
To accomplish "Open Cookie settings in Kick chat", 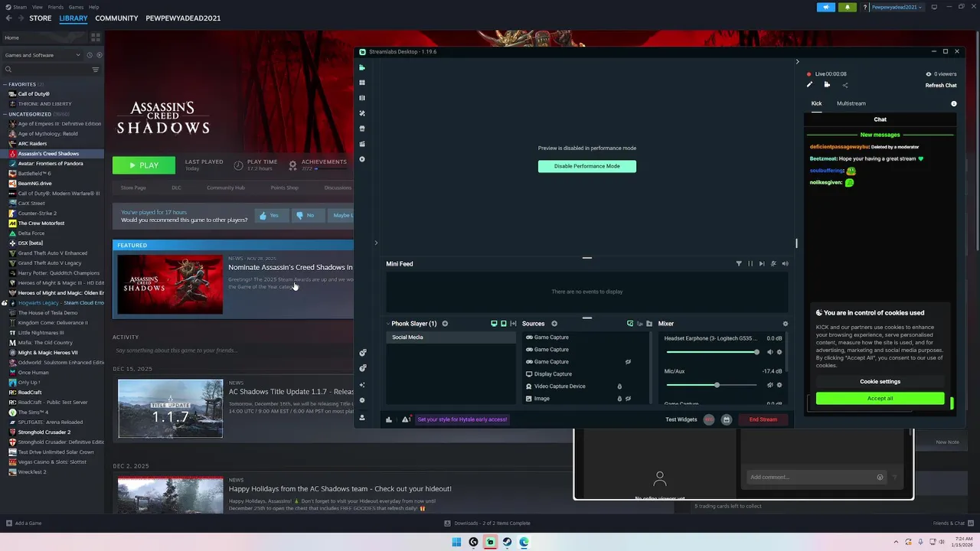I will [880, 381].
